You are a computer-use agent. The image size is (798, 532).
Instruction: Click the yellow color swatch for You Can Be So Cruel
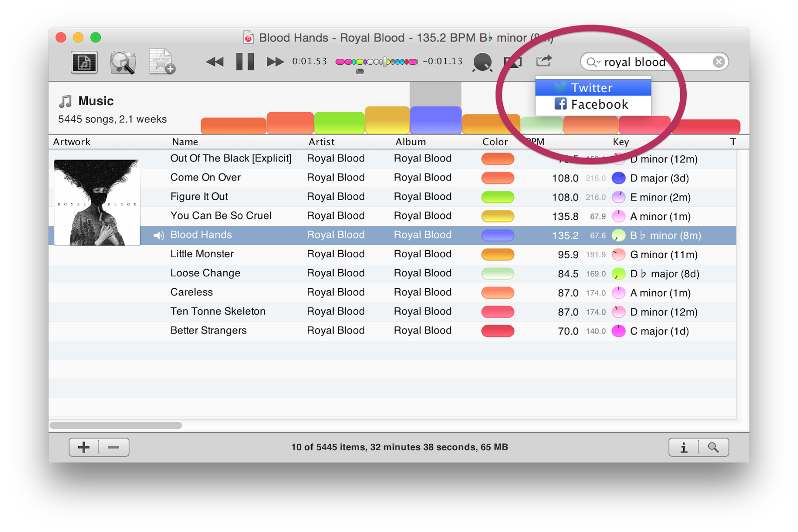click(x=498, y=216)
